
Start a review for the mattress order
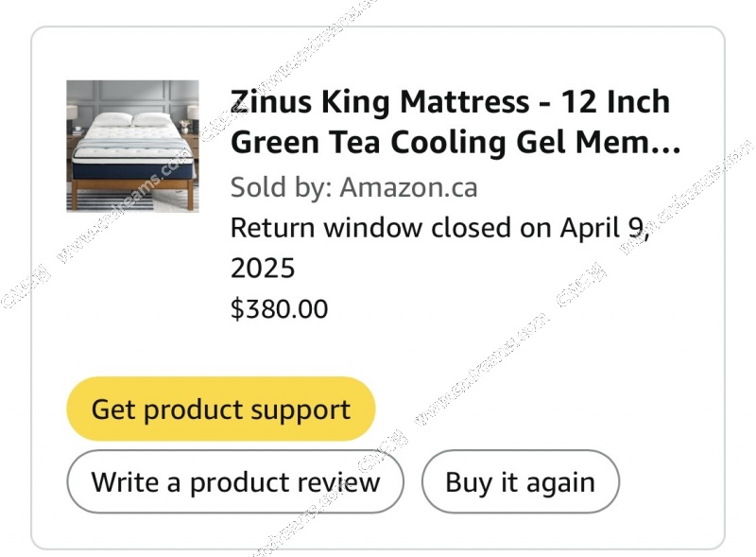pos(235,482)
